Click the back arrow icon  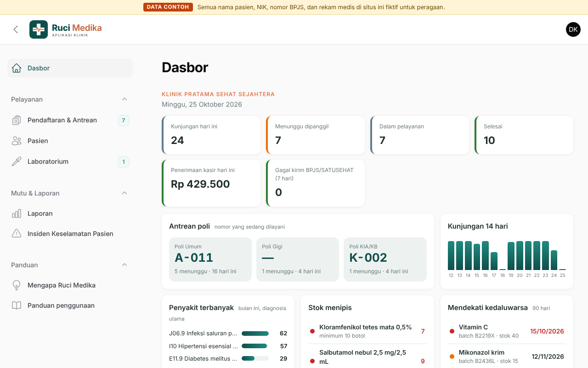(x=16, y=29)
